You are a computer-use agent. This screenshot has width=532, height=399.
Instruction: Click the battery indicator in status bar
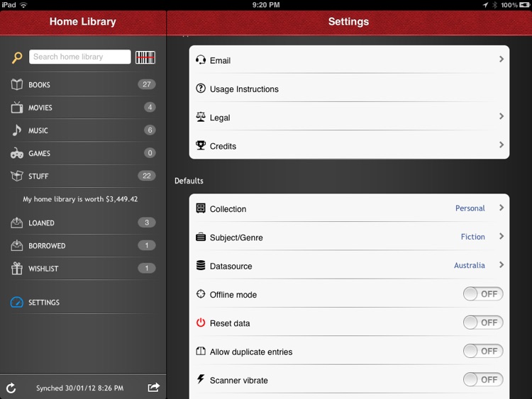[525, 5]
